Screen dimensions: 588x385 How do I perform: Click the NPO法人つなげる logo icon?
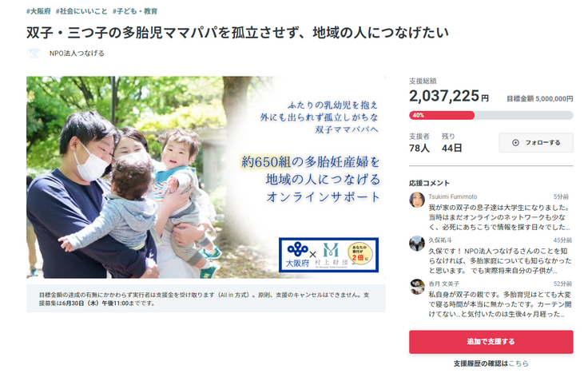pyautogui.click(x=34, y=54)
